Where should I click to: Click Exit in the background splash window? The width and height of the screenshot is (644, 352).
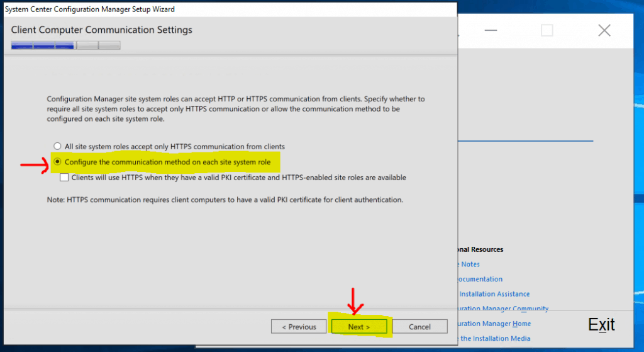click(601, 324)
